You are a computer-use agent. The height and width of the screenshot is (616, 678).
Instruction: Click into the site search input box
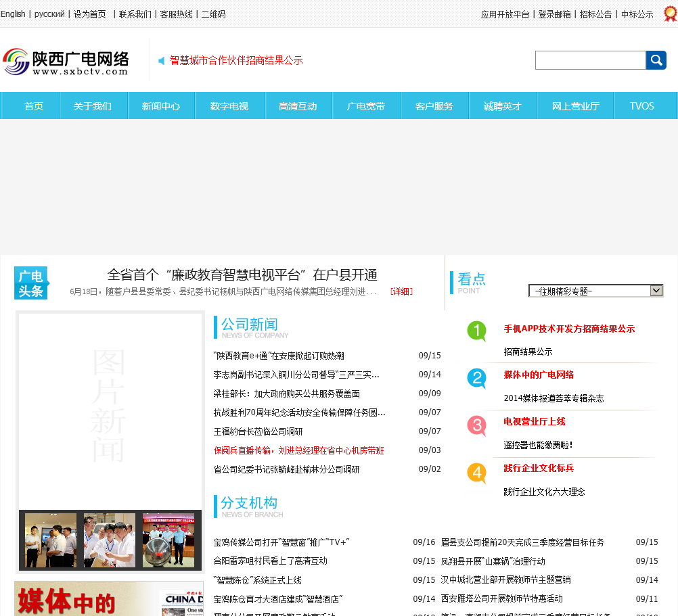590,60
